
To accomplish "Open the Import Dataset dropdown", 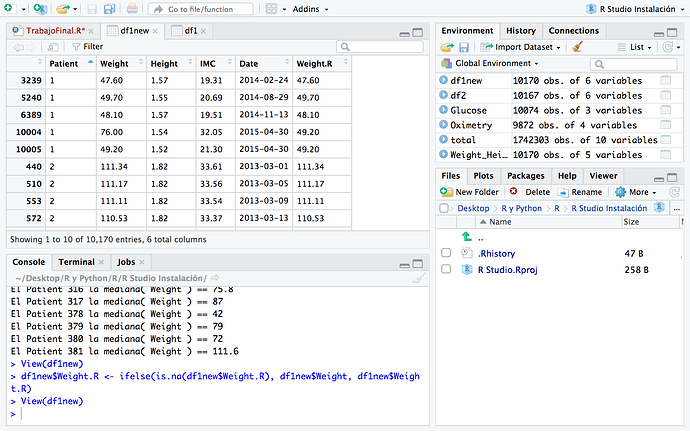I will 521,47.
